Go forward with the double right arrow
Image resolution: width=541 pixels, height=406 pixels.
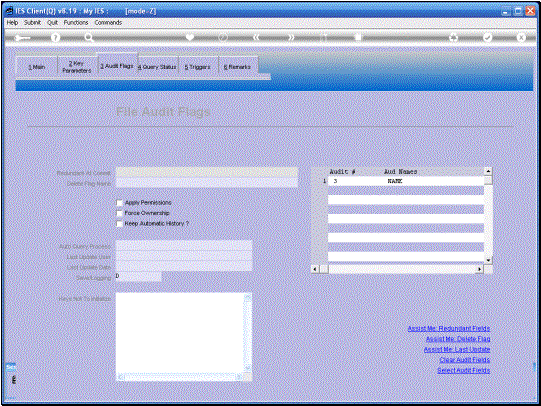coord(291,37)
